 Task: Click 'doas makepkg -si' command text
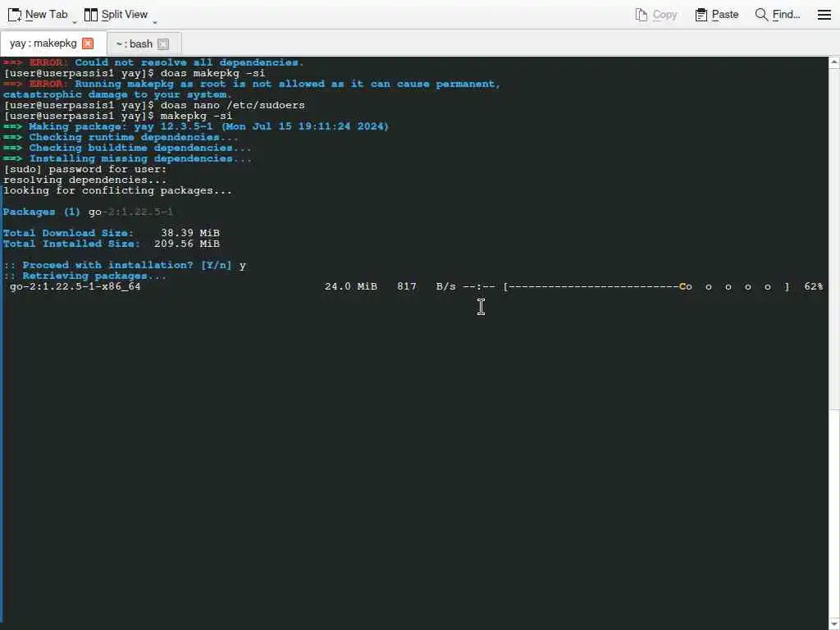(212, 73)
